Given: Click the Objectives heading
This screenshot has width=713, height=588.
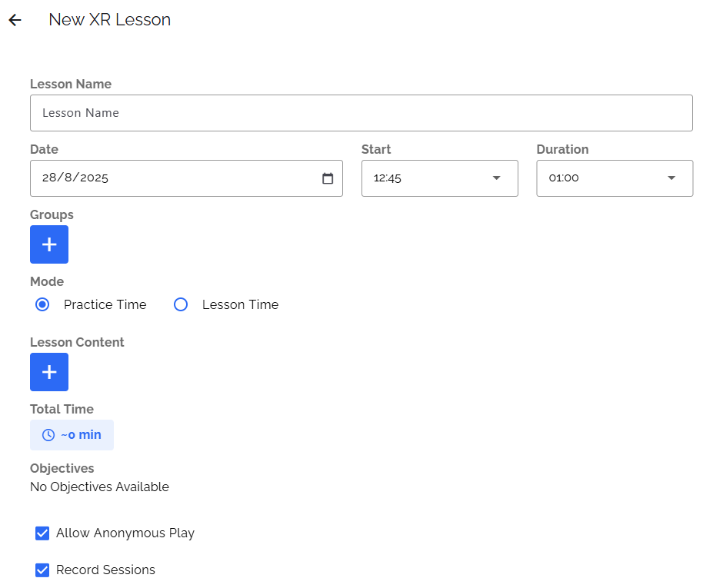Looking at the screenshot, I should 62,469.
